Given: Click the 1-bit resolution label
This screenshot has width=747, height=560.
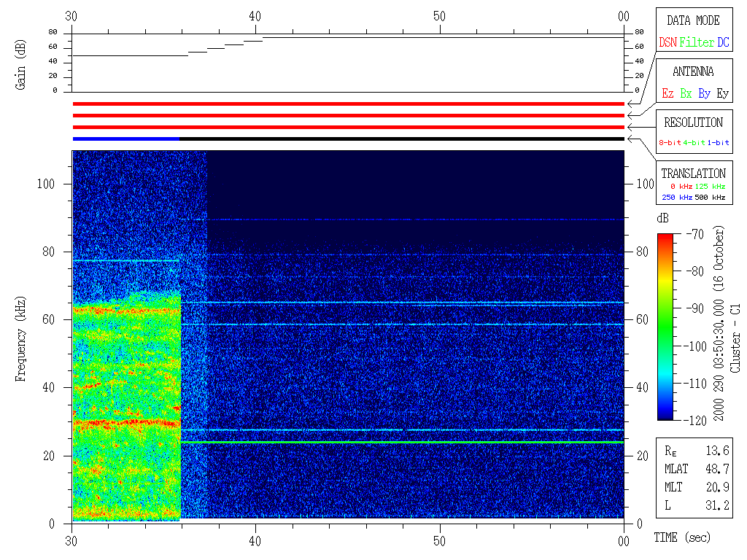Looking at the screenshot, I should [718, 143].
